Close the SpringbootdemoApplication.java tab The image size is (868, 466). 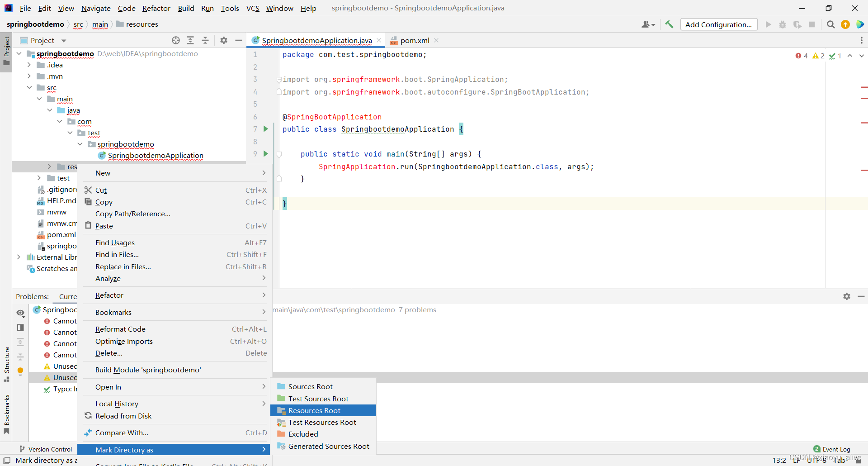point(379,40)
